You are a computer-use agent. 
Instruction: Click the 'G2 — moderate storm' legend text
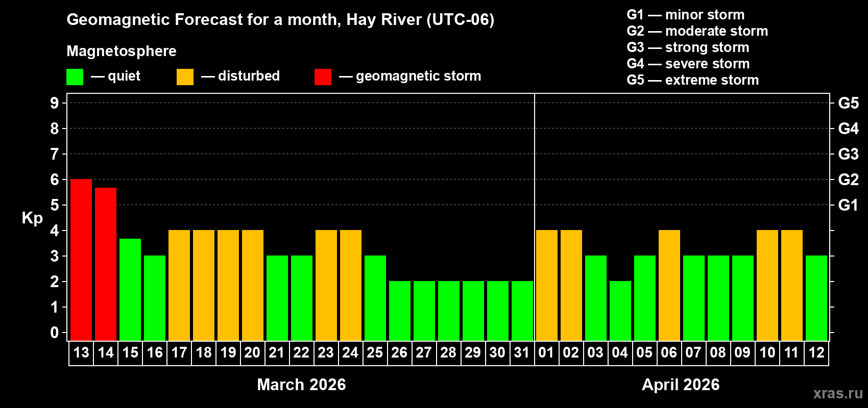point(697,31)
